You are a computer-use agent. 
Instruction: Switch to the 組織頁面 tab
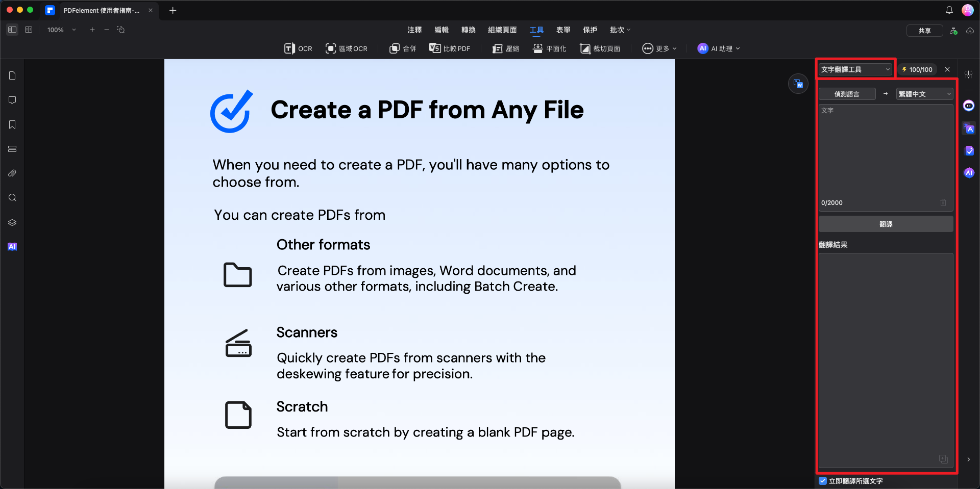(x=502, y=30)
